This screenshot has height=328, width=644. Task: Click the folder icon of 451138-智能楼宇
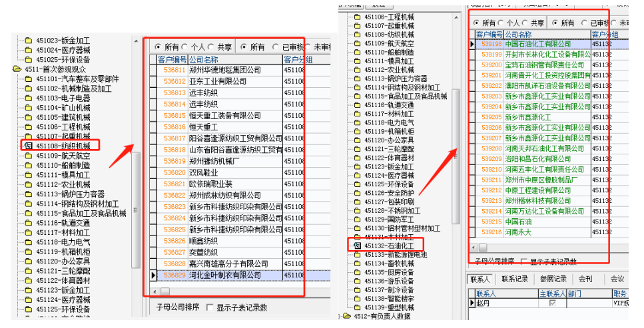tap(357, 299)
